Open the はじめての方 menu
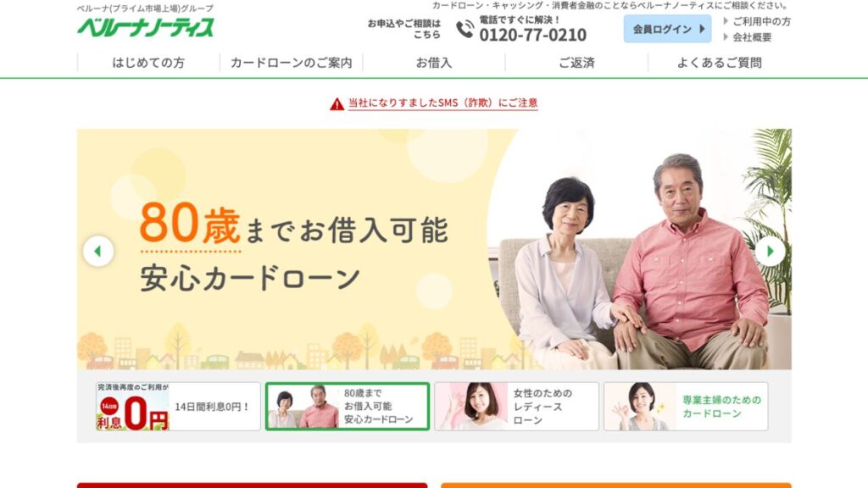This screenshot has height=488, width=868. pos(148,63)
